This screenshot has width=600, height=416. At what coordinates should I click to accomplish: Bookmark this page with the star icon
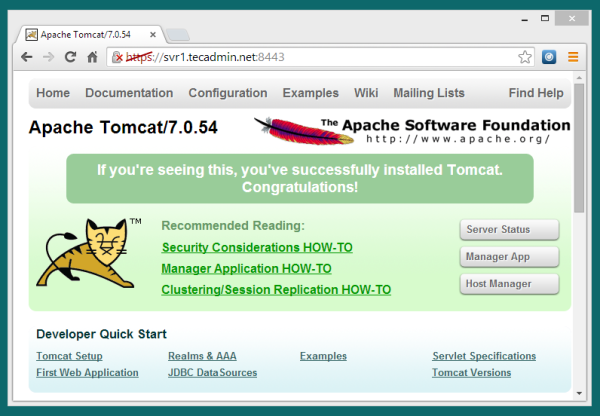point(525,57)
